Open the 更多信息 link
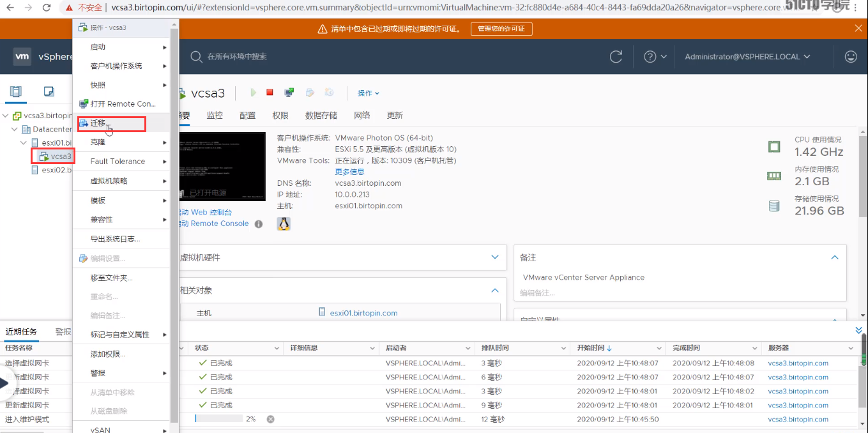The width and height of the screenshot is (868, 433). [349, 172]
